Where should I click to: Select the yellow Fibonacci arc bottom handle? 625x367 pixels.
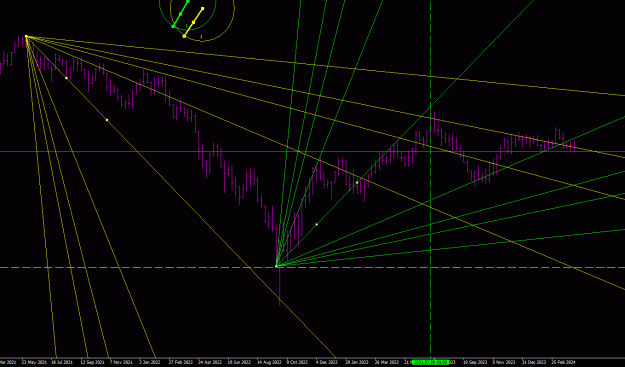click(184, 36)
